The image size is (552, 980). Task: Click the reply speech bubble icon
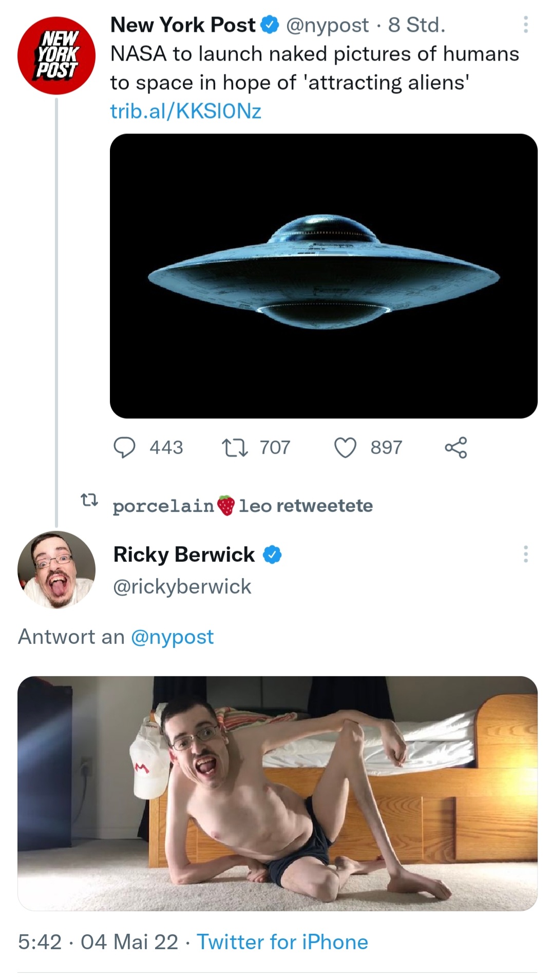124,447
